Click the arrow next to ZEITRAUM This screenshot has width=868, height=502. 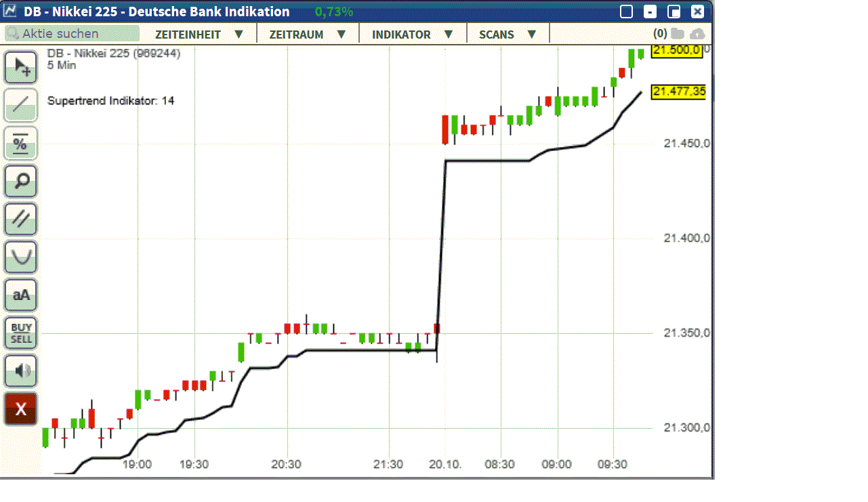tap(342, 34)
